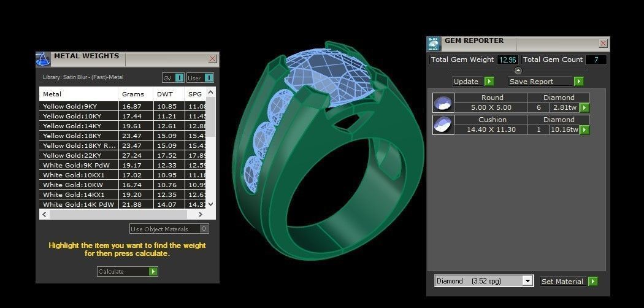This screenshot has height=308, width=644.
Task: Click the green arrow beside Set Material
Action: point(592,281)
